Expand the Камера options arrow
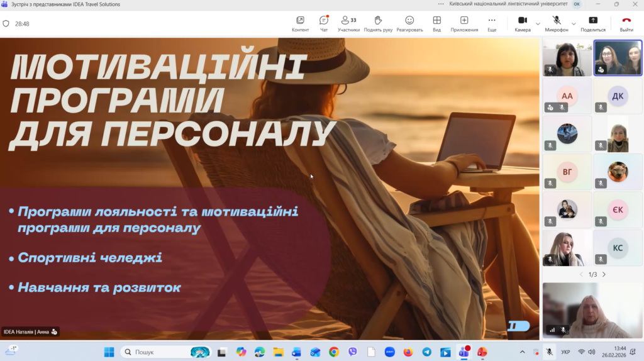Viewport: 644px width, 361px height. tap(538, 24)
